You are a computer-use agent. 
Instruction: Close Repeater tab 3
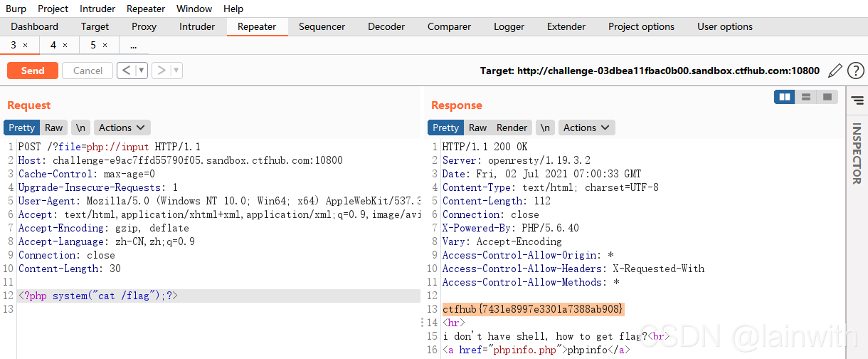click(x=26, y=45)
